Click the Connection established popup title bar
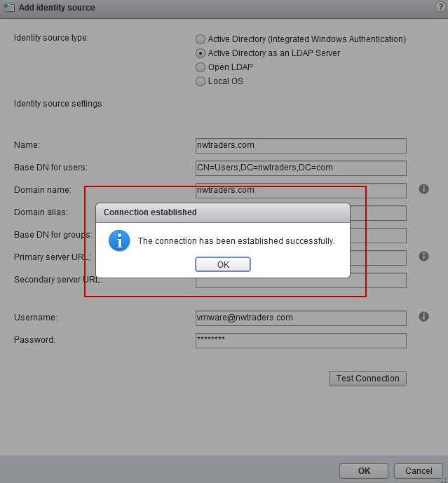Screen dimensions: 448x483 point(222,212)
